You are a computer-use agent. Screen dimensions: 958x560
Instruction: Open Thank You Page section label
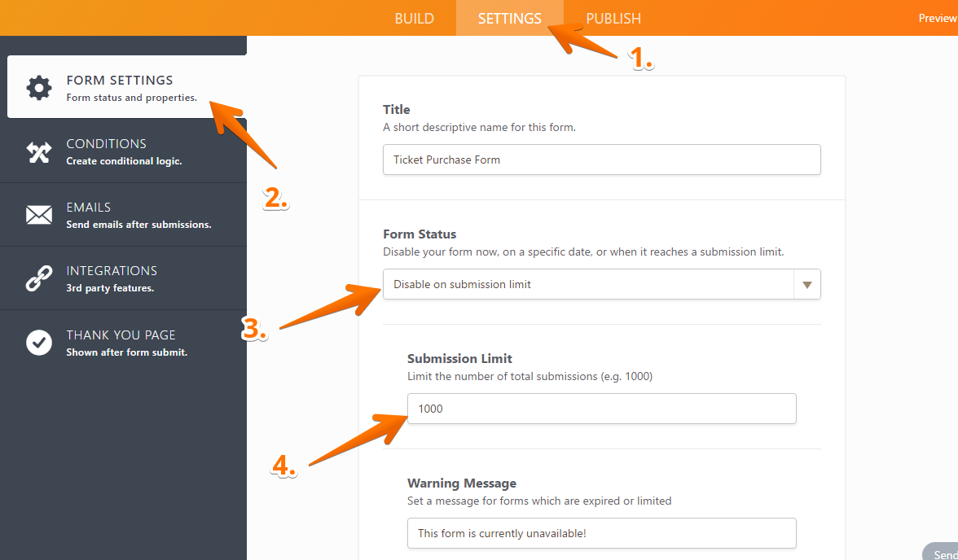tap(121, 335)
